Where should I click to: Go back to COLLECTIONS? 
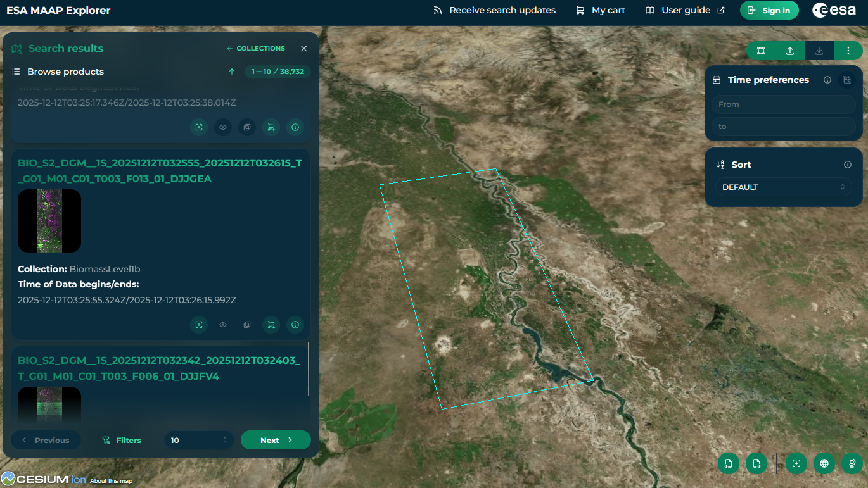(x=256, y=49)
